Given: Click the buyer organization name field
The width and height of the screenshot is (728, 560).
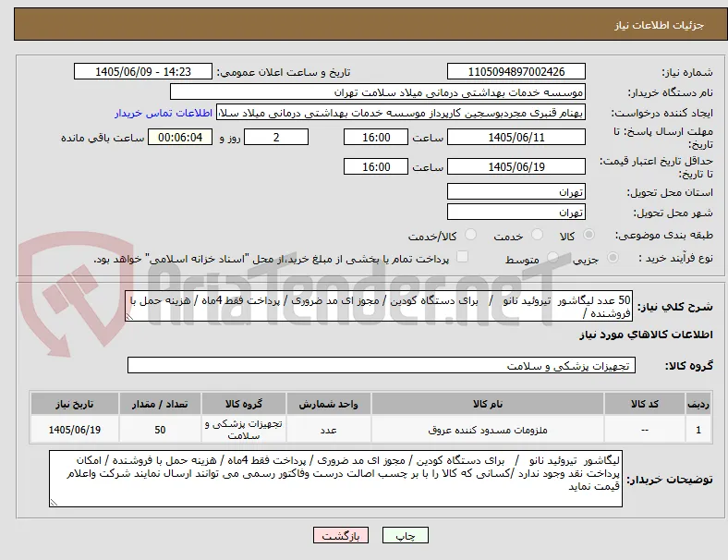Looking at the screenshot, I should click(378, 91).
